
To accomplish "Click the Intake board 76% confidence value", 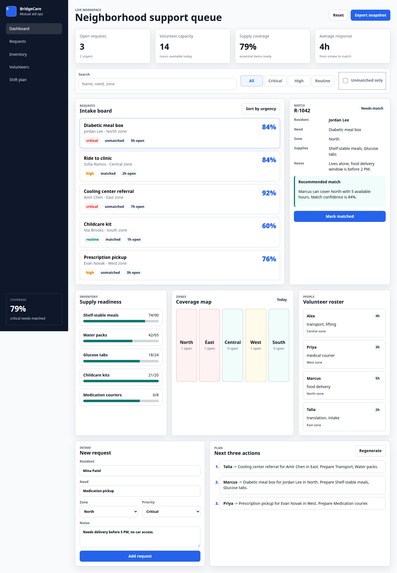I will point(269,259).
